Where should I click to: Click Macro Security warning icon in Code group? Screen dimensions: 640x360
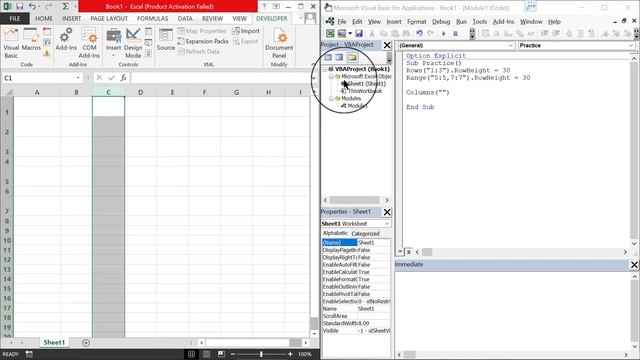pyautogui.click(x=47, y=53)
